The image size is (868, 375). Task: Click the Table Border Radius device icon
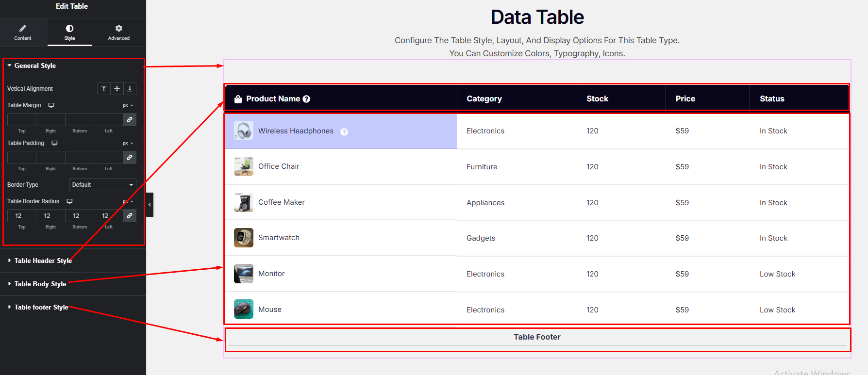click(69, 201)
